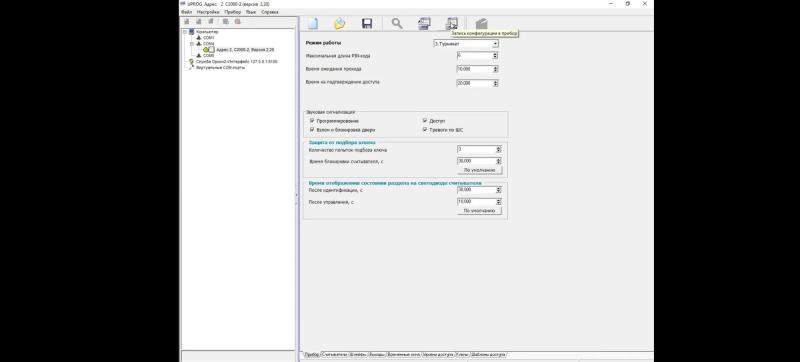The height and width of the screenshot is (362, 800).
Task: Collapse the COM4 port tree node
Action: (x=192, y=44)
